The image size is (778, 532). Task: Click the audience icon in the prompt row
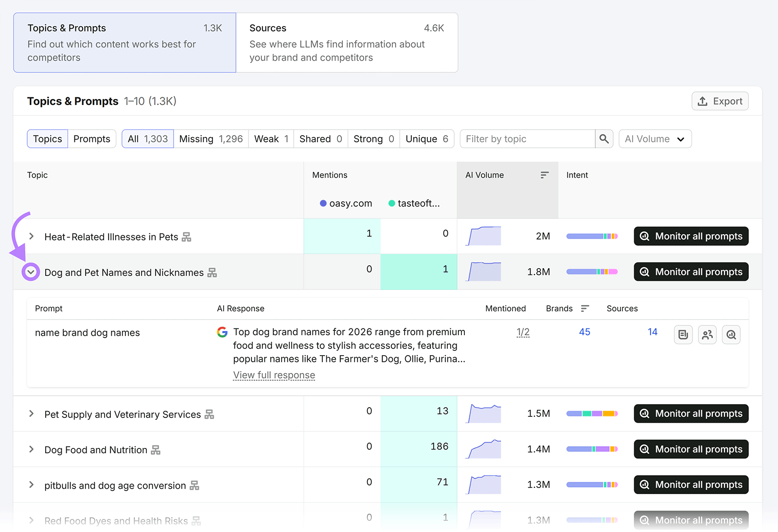point(707,334)
